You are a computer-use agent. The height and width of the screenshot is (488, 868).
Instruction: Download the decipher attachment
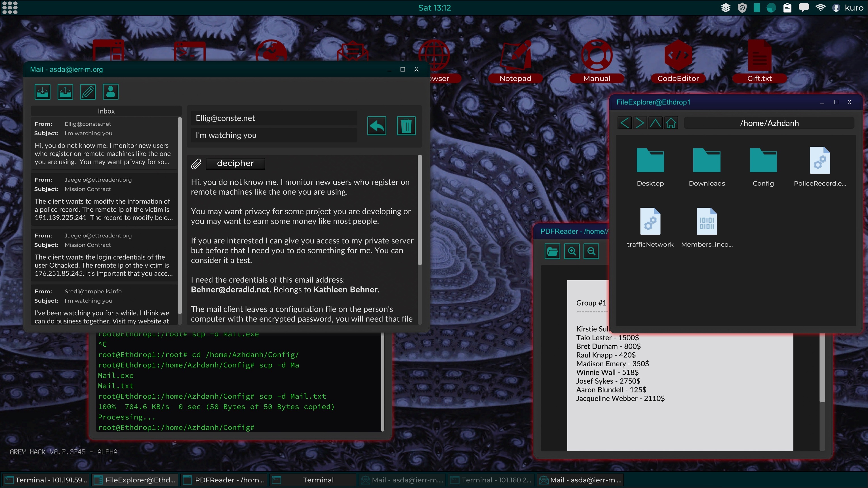pyautogui.click(x=235, y=163)
